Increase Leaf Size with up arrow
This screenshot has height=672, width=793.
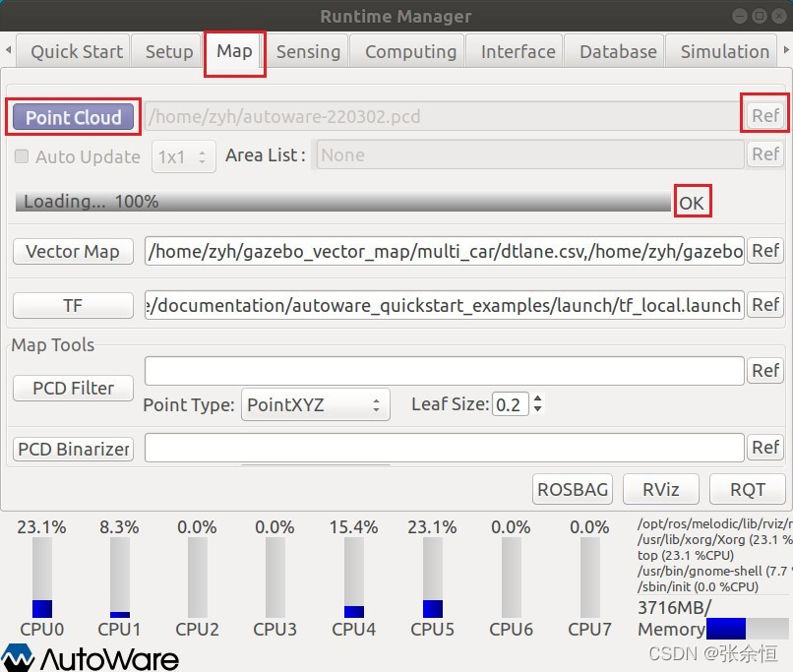click(537, 397)
